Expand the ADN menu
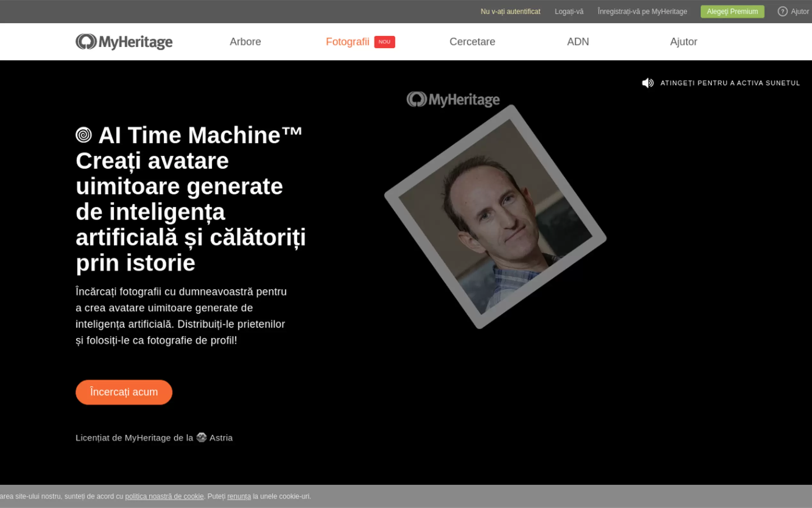812x508 pixels. [578, 42]
